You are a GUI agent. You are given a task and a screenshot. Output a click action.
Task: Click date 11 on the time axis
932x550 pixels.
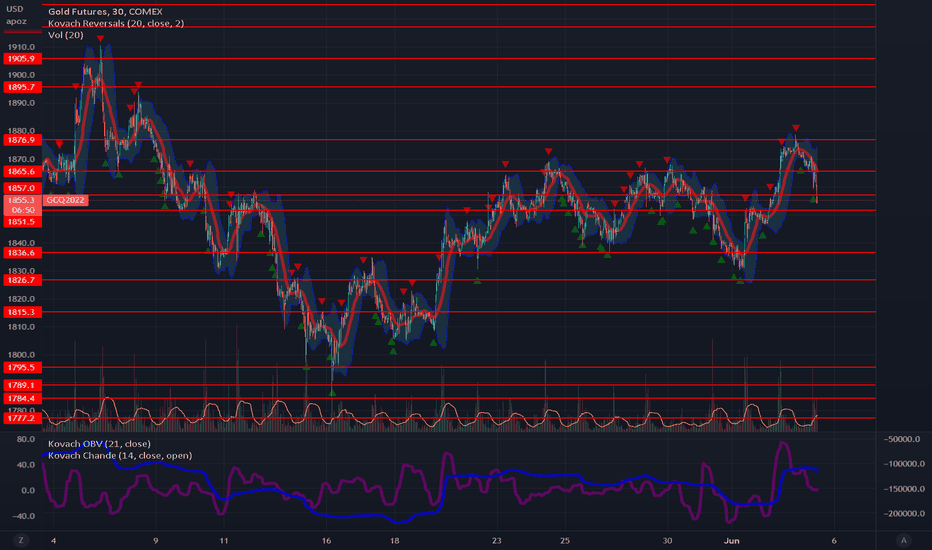click(224, 540)
